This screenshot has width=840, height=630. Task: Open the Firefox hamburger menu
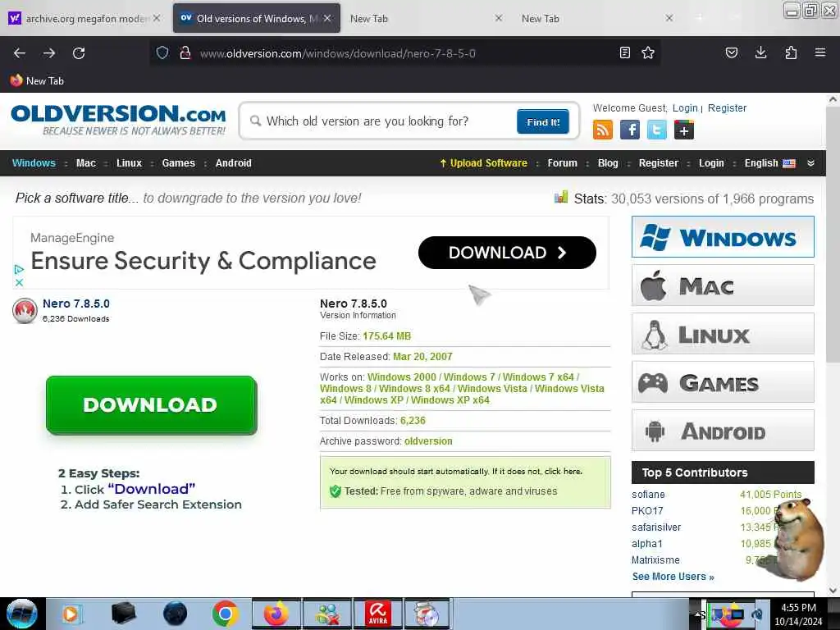click(820, 52)
